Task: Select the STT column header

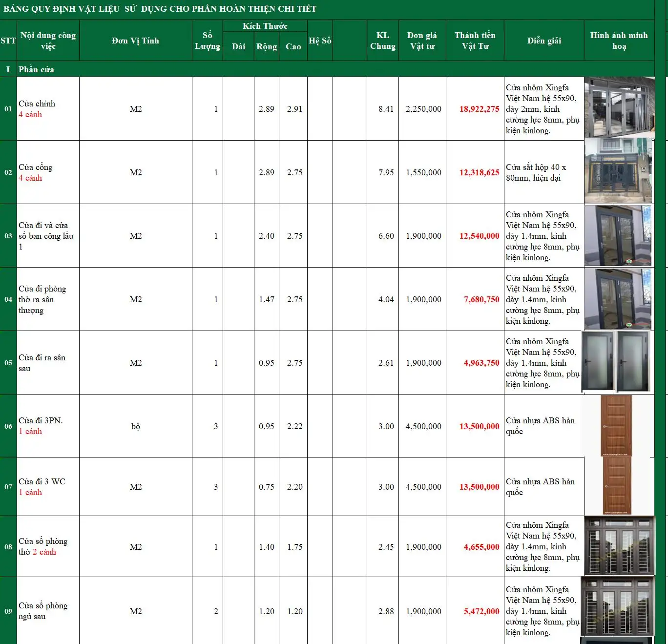Action: click(x=7, y=41)
